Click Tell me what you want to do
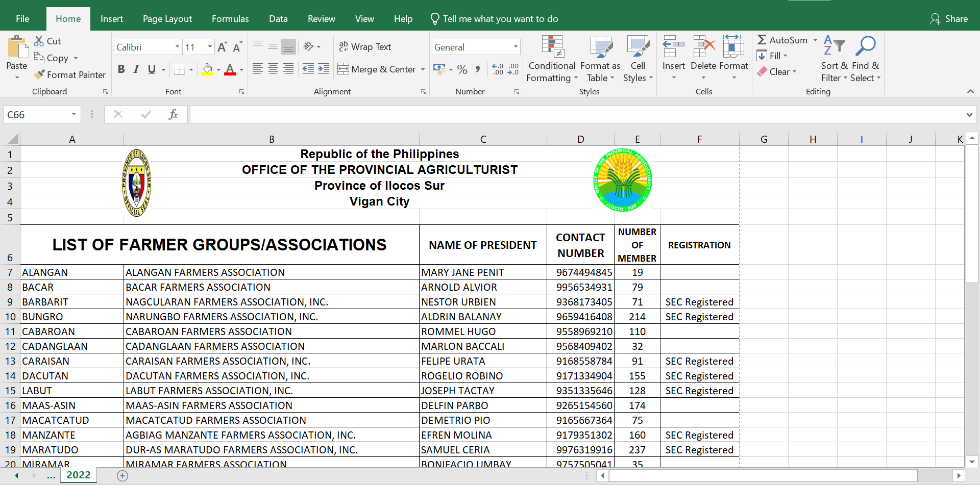980x485 pixels. click(494, 19)
